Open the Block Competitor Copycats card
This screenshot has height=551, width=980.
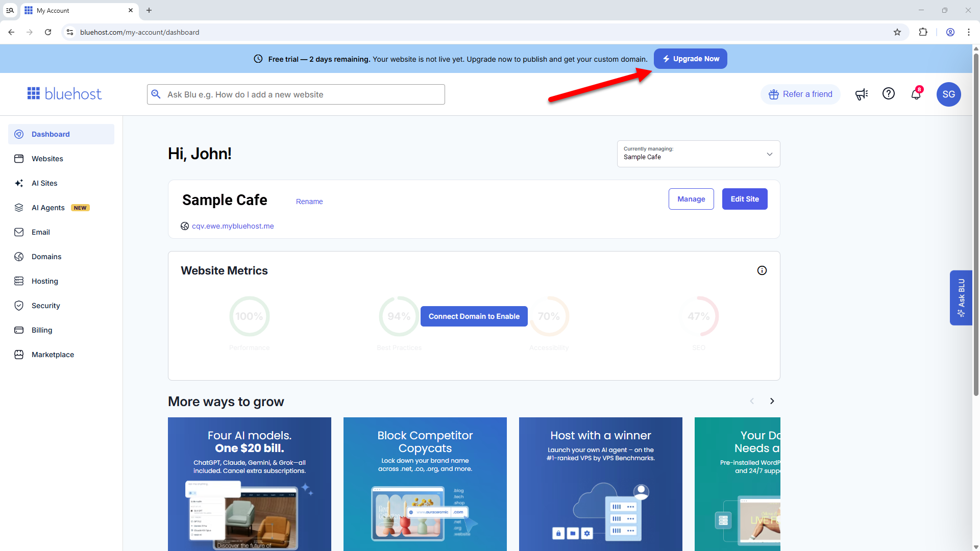425,484
